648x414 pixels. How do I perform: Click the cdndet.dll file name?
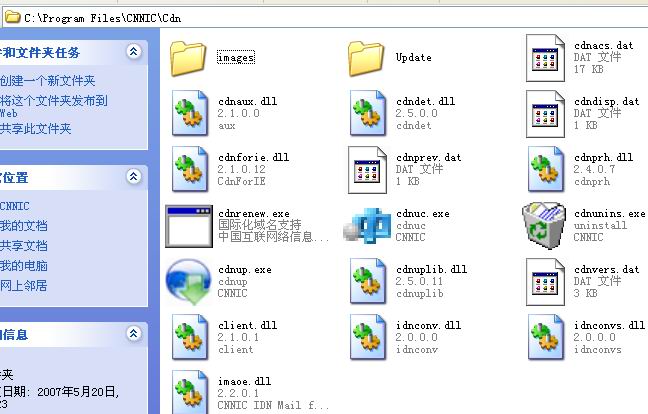(426, 101)
